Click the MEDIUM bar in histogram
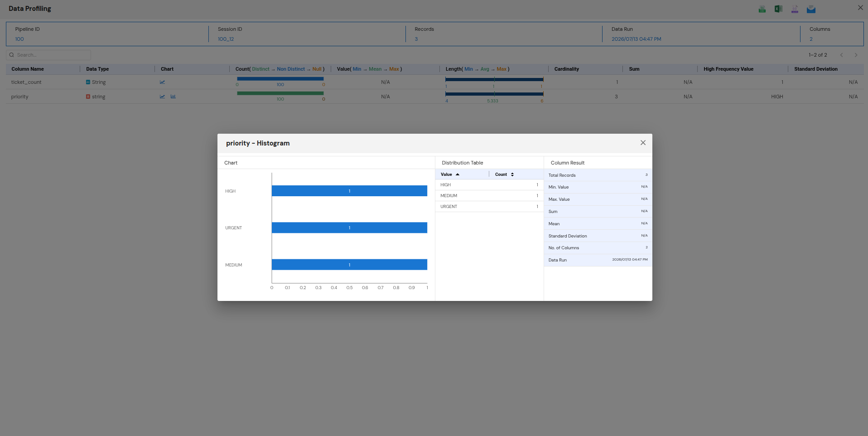This screenshot has height=436, width=868. pyautogui.click(x=349, y=265)
